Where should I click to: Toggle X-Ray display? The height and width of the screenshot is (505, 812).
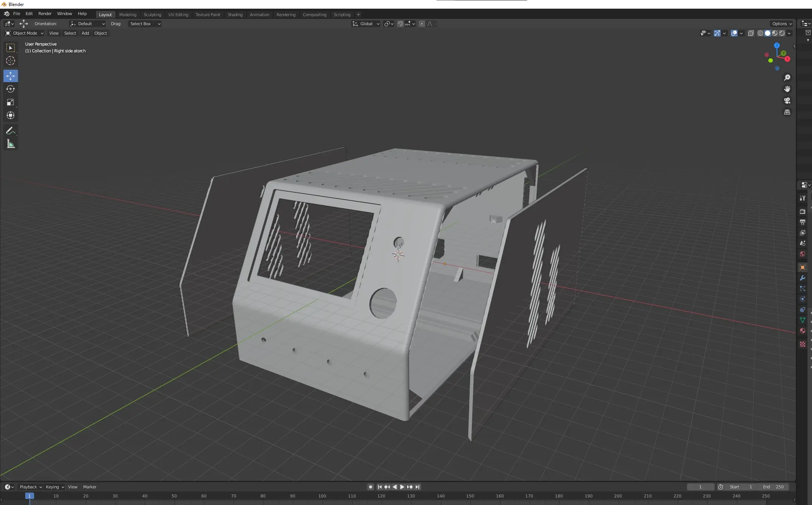(751, 33)
